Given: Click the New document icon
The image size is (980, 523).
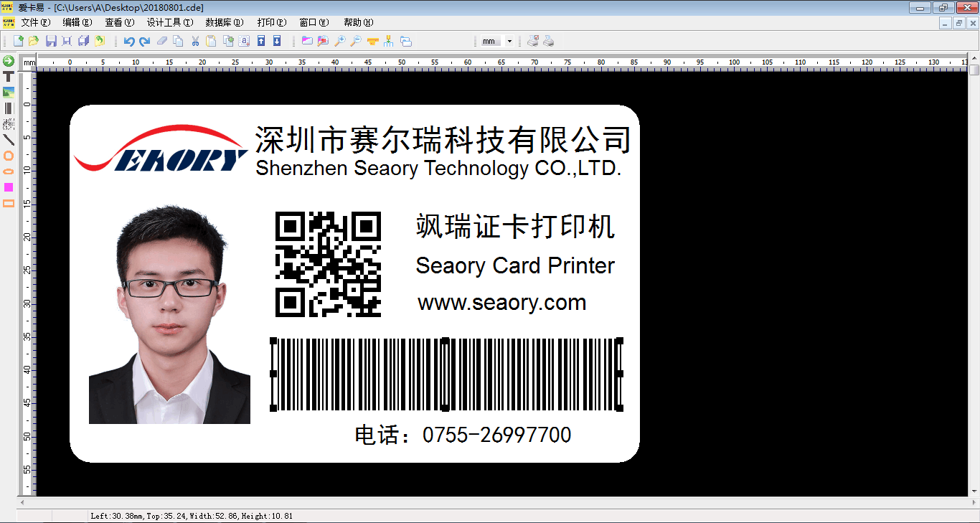Looking at the screenshot, I should coord(18,42).
